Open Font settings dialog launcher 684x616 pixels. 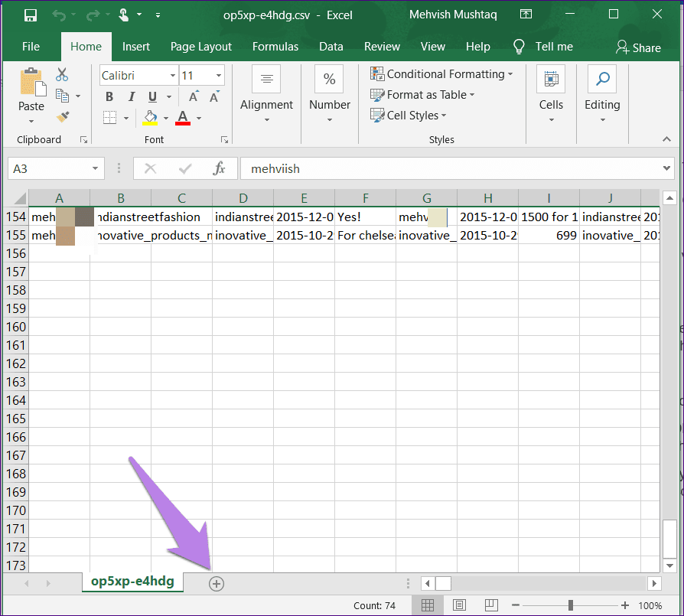(x=225, y=139)
